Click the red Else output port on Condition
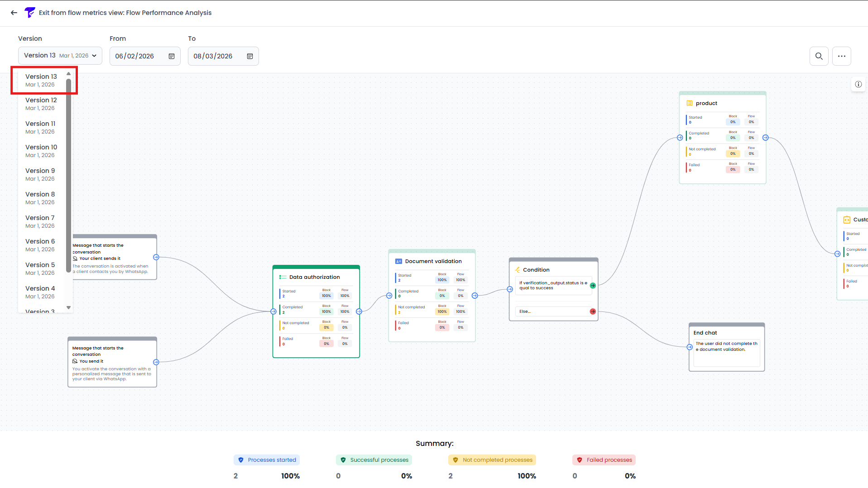Screen dimensions: 868x488 coord(593,311)
